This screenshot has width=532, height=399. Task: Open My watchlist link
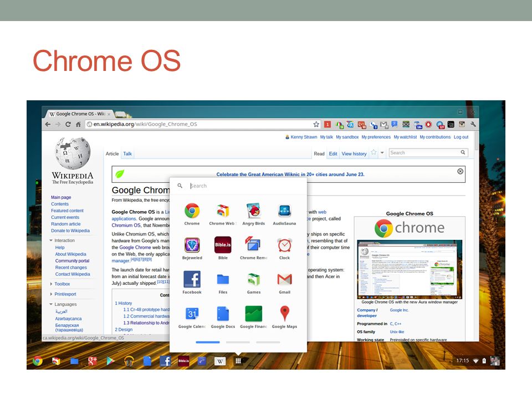(x=405, y=137)
